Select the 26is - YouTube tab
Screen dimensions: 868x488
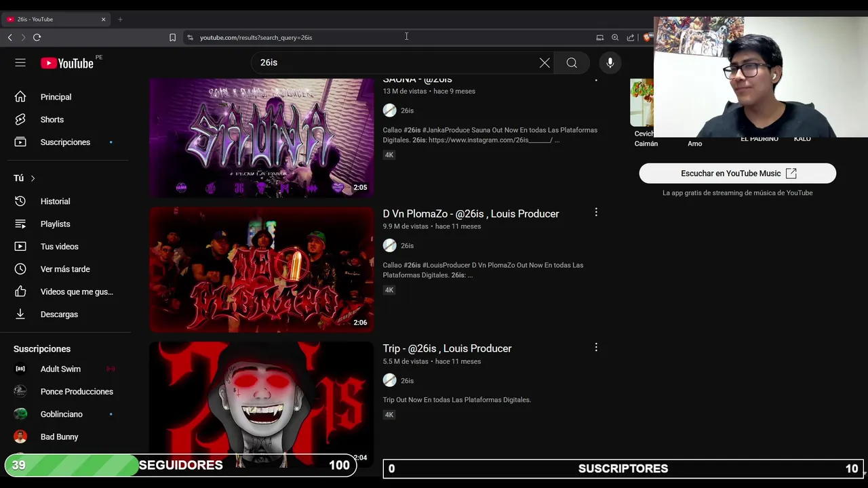[56, 19]
